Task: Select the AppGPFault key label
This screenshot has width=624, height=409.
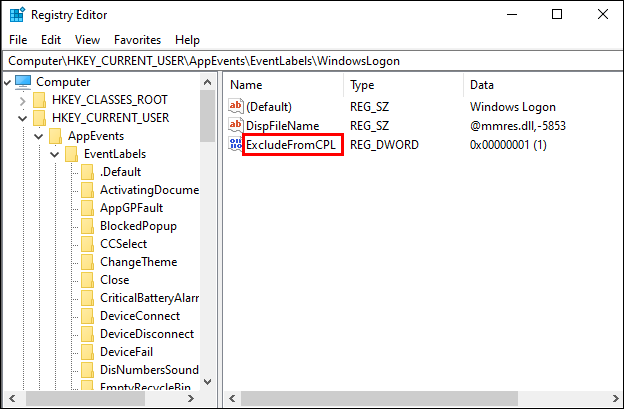Action: [x=131, y=208]
